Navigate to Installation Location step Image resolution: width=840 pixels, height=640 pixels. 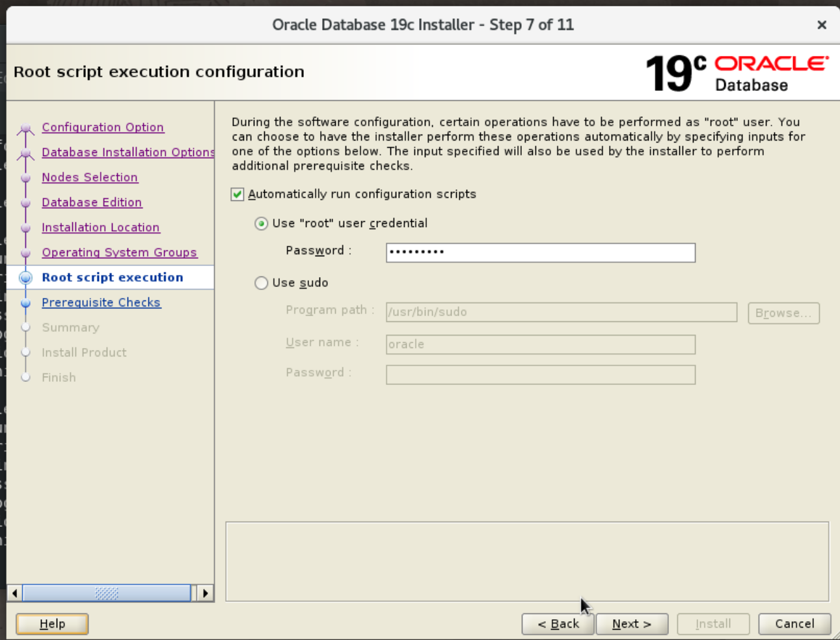(x=101, y=228)
